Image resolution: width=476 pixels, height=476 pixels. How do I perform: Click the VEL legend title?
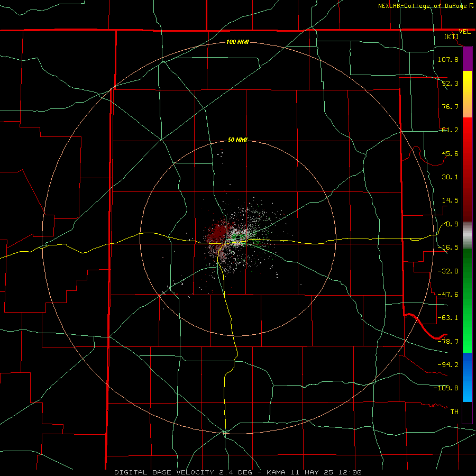click(464, 32)
